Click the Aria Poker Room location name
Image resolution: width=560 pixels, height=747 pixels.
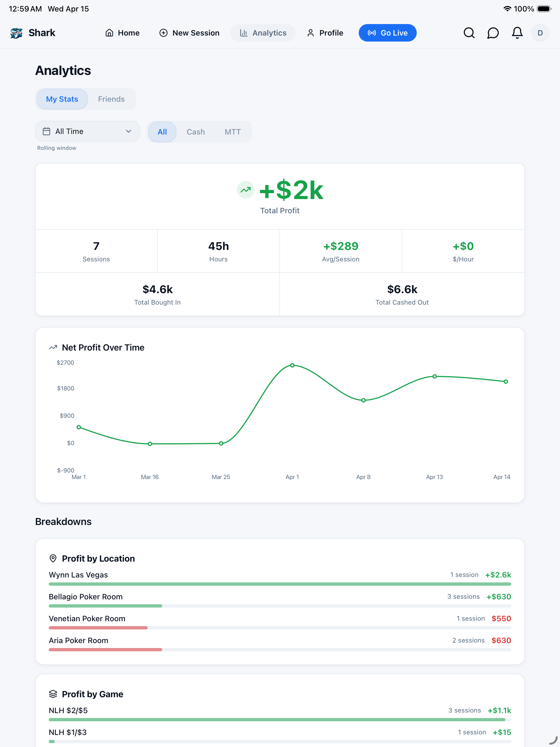click(79, 641)
